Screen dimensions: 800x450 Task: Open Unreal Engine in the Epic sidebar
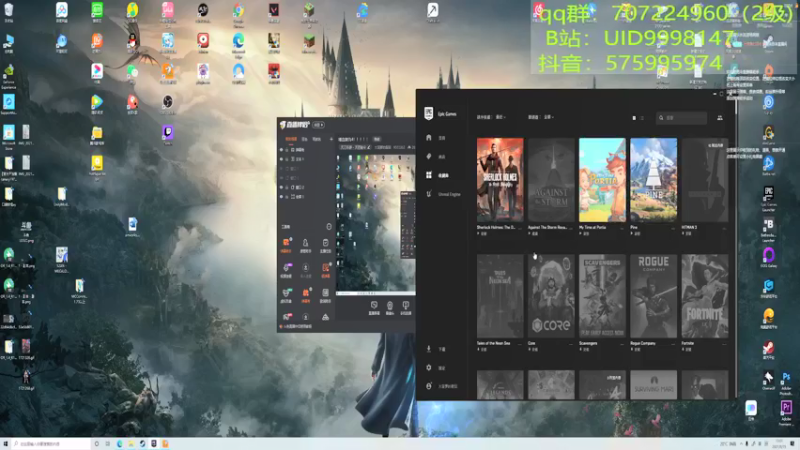coord(443,194)
